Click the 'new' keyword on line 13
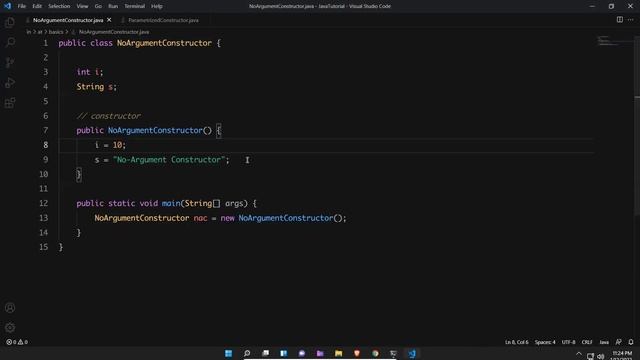Image resolution: width=640 pixels, height=360 pixels. (227, 218)
